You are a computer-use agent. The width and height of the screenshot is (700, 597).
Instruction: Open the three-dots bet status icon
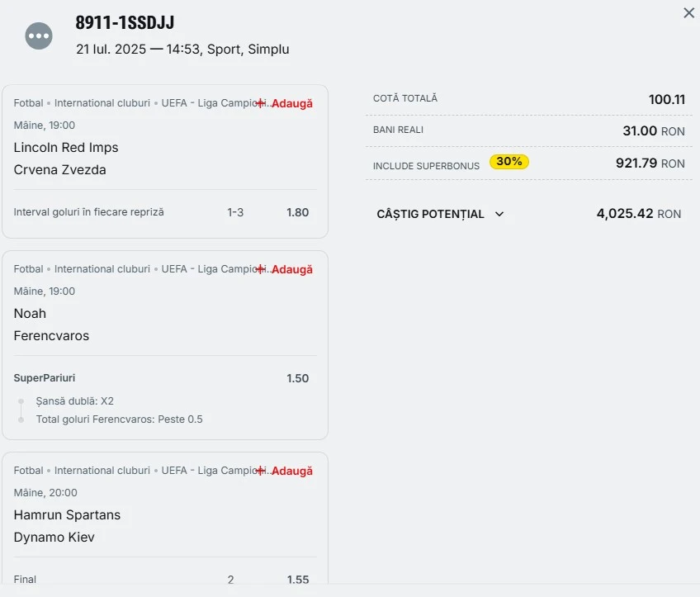click(x=39, y=36)
